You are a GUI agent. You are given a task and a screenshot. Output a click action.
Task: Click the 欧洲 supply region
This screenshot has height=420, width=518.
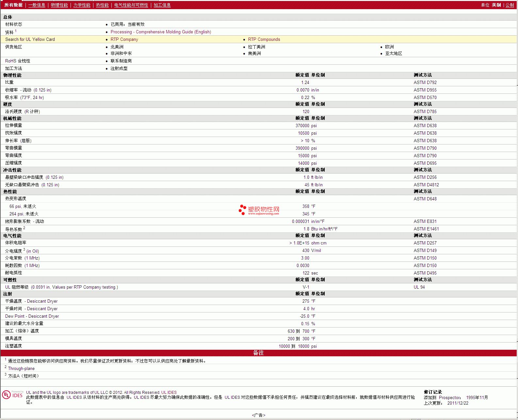coord(390,47)
